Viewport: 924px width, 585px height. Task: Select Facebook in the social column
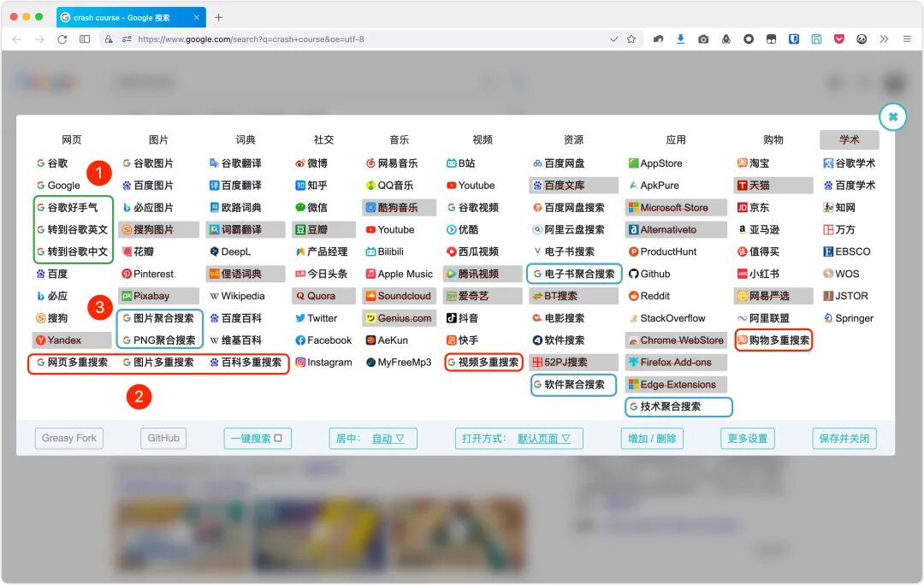click(x=323, y=340)
